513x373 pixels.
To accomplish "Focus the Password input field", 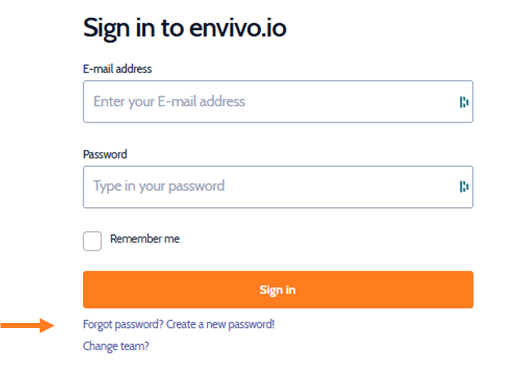I will click(278, 187).
